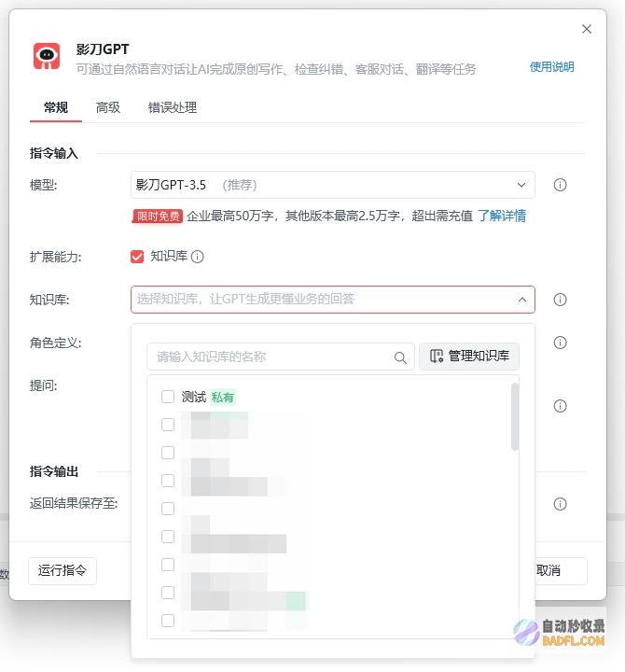Open the 了解详情 link
This screenshot has width=625, height=672.
502,216
